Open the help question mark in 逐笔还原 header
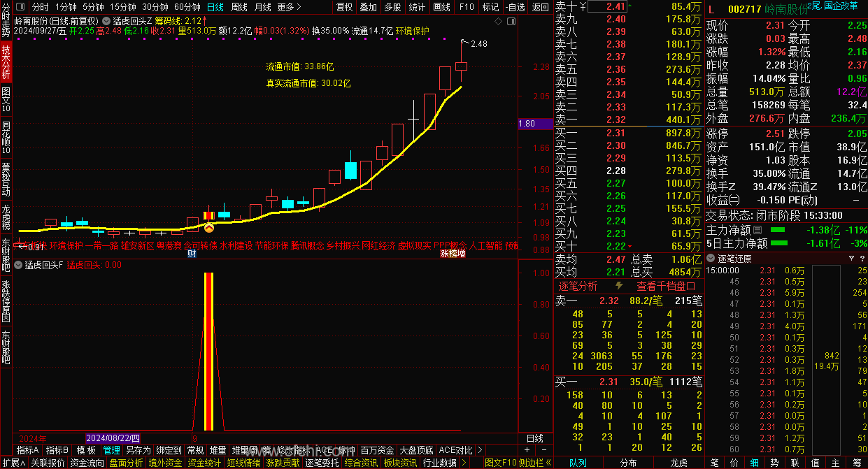 click(x=862, y=258)
